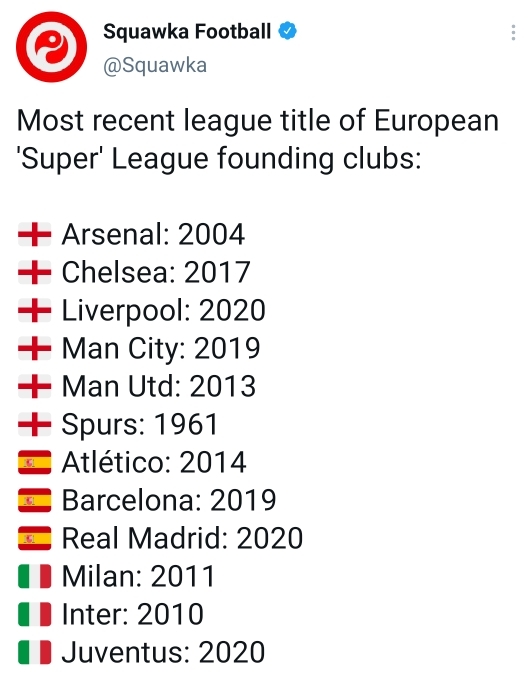This screenshot has height=681, width=531.
Task: Select the tweet's headline text
Action: tap(257, 139)
